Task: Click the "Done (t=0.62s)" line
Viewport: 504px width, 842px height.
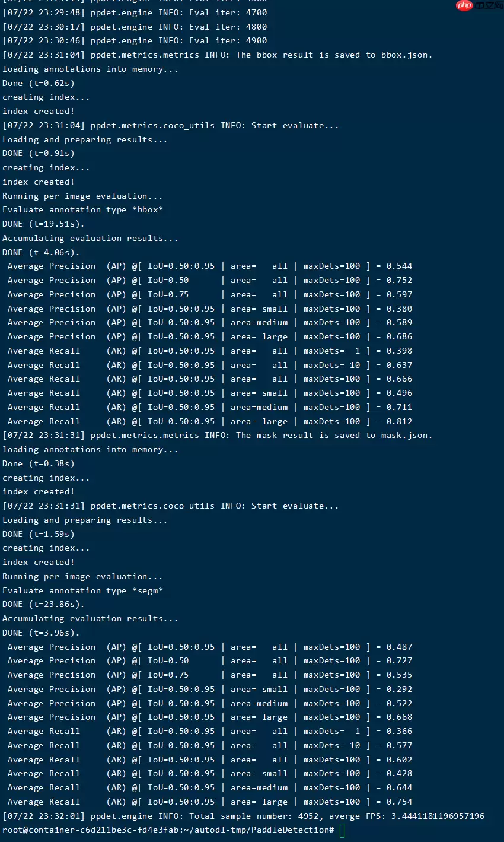Action: (39, 83)
